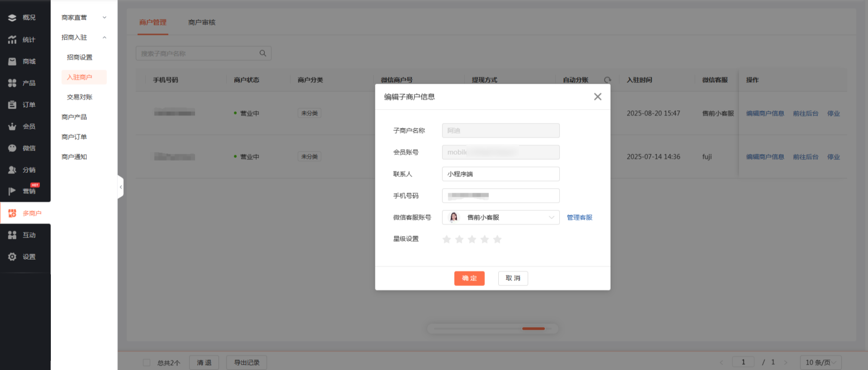Tick the checkbox beside 总共2个
The image size is (868, 370).
click(x=147, y=363)
